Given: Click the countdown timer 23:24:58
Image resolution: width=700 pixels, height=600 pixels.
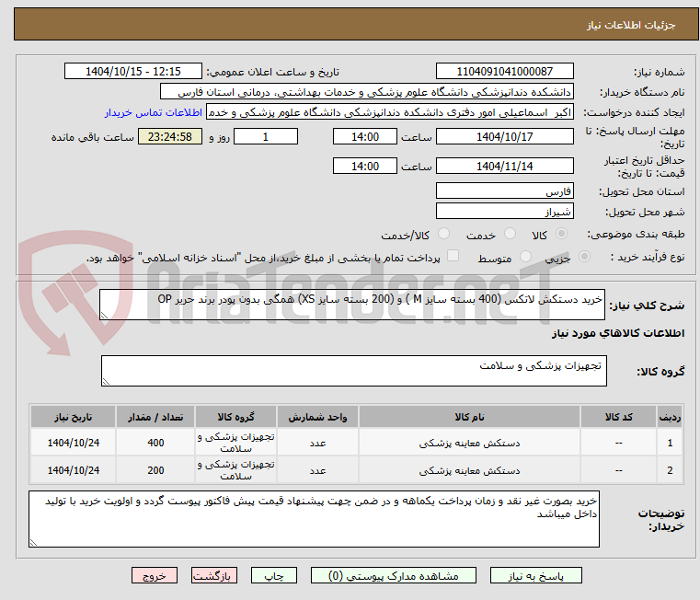Looking at the screenshot, I should [169, 137].
